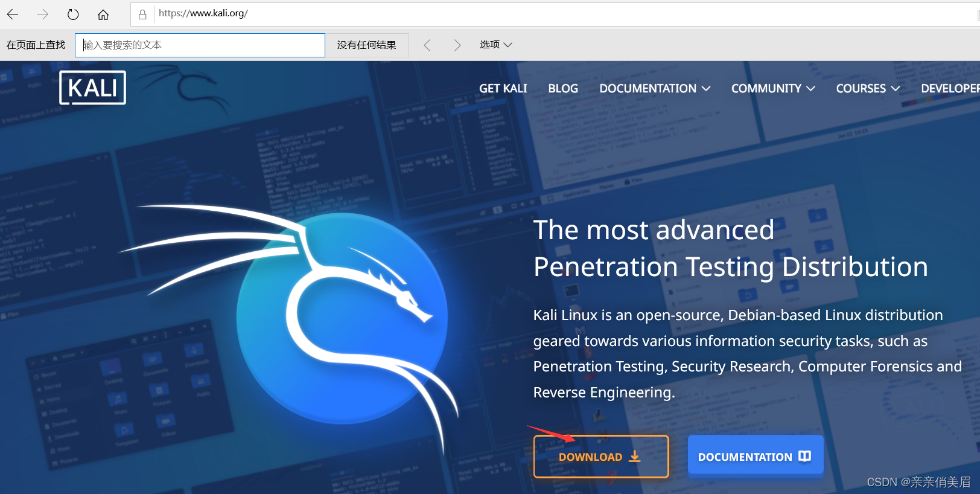Click the 'The most advanced' headline
The height and width of the screenshot is (494, 980).
coord(654,230)
